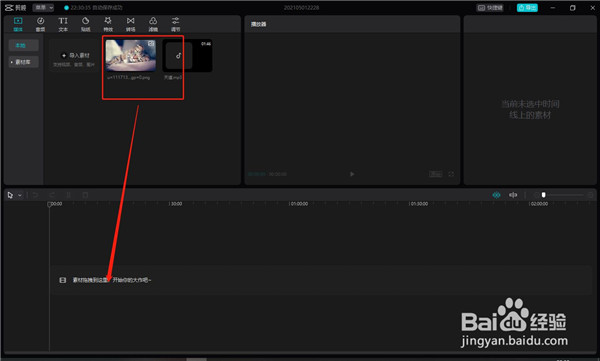Toggle fullscreen preview in the player
Screen dimensions: 600x361
click(451, 174)
